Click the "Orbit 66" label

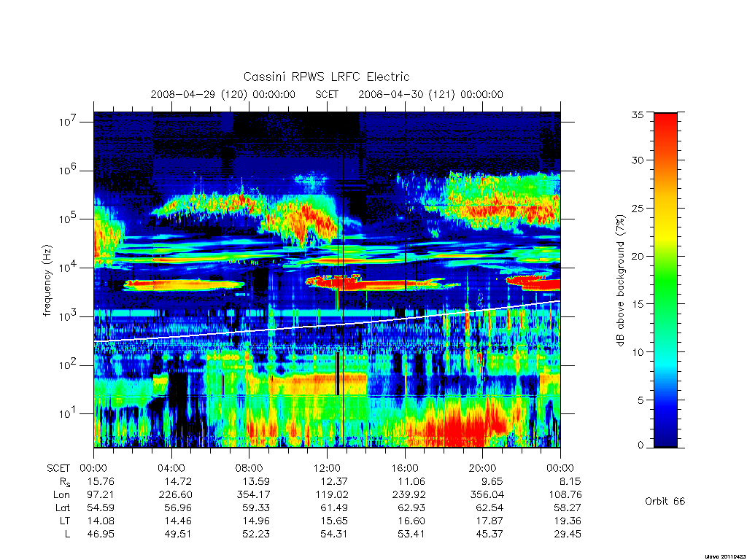[x=665, y=501]
